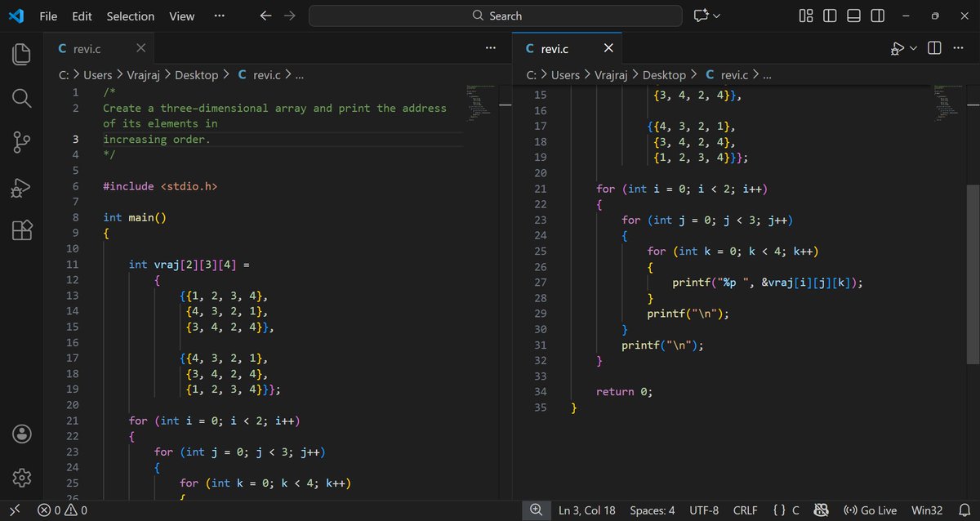Close the right revi.c tab
The height and width of the screenshot is (521, 980).
tap(608, 49)
